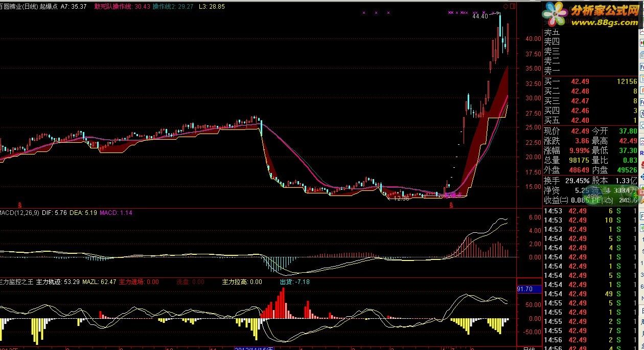This screenshot has height=350, width=644.
Task: Click the MACD(12,26,9) indicator title
Action: [19, 212]
